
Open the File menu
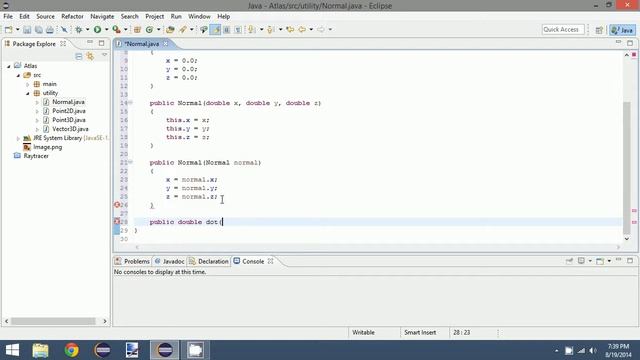(x=8, y=16)
